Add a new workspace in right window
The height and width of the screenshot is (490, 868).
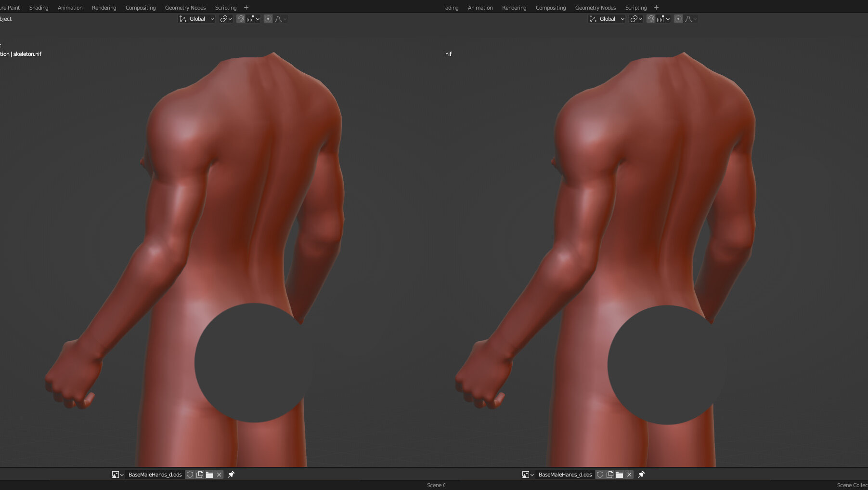(x=656, y=8)
